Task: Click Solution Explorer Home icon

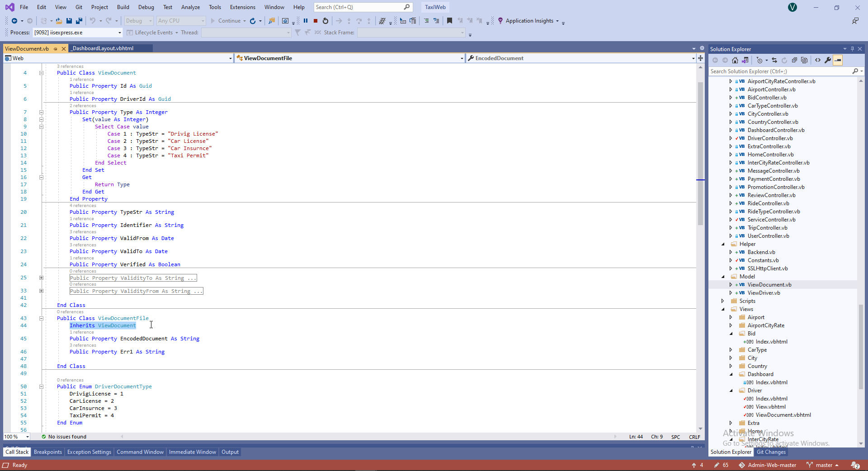Action: click(x=735, y=60)
